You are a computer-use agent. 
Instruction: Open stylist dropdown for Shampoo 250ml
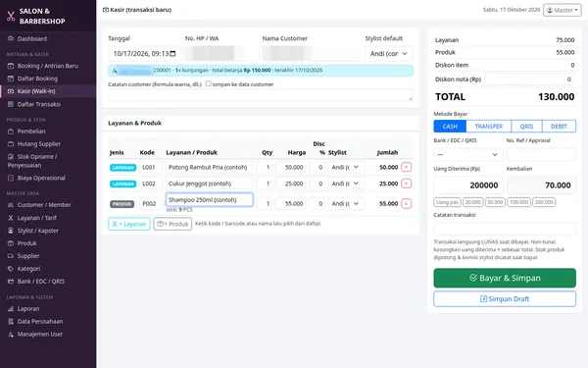tap(345, 203)
